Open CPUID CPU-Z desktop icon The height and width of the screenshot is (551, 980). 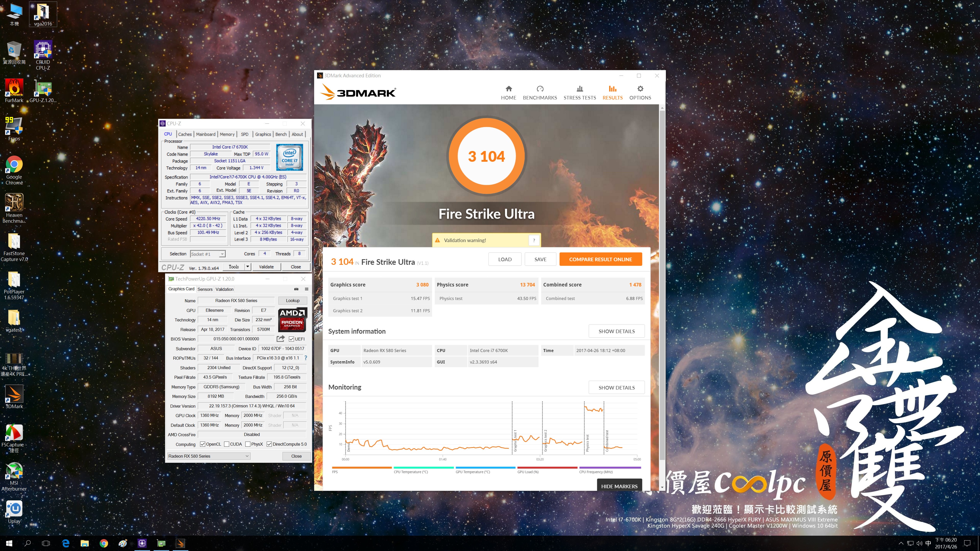coord(43,56)
